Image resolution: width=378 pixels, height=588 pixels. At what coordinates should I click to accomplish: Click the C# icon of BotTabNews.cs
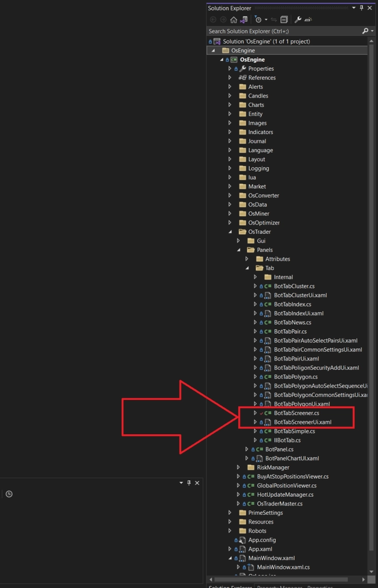[268, 323]
